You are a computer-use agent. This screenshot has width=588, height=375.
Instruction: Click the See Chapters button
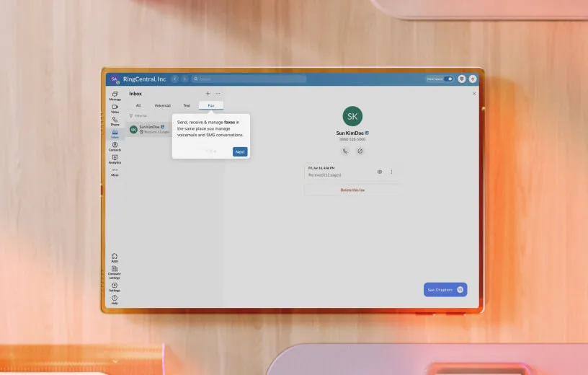point(445,289)
